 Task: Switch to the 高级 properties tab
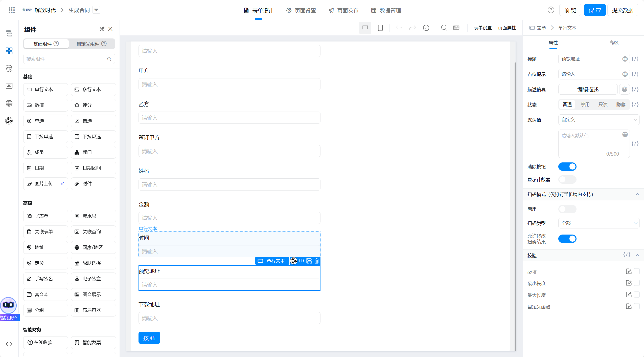coord(614,43)
